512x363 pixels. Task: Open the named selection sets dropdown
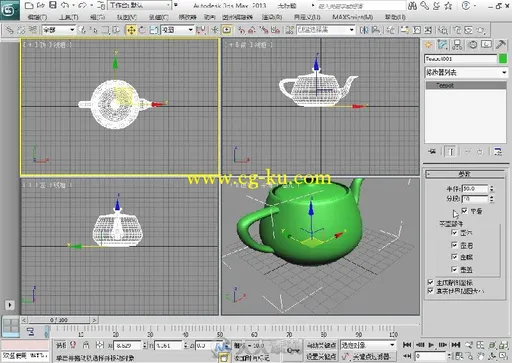coord(326,30)
